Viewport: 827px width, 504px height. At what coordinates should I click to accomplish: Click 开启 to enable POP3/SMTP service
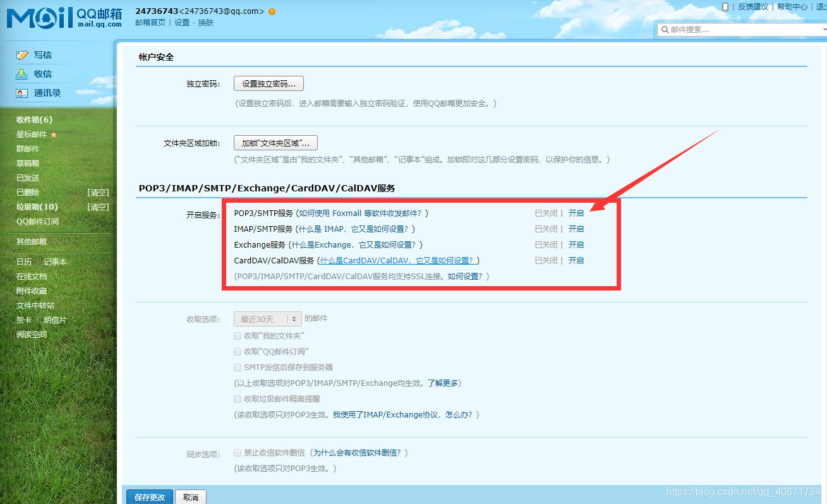click(x=576, y=213)
